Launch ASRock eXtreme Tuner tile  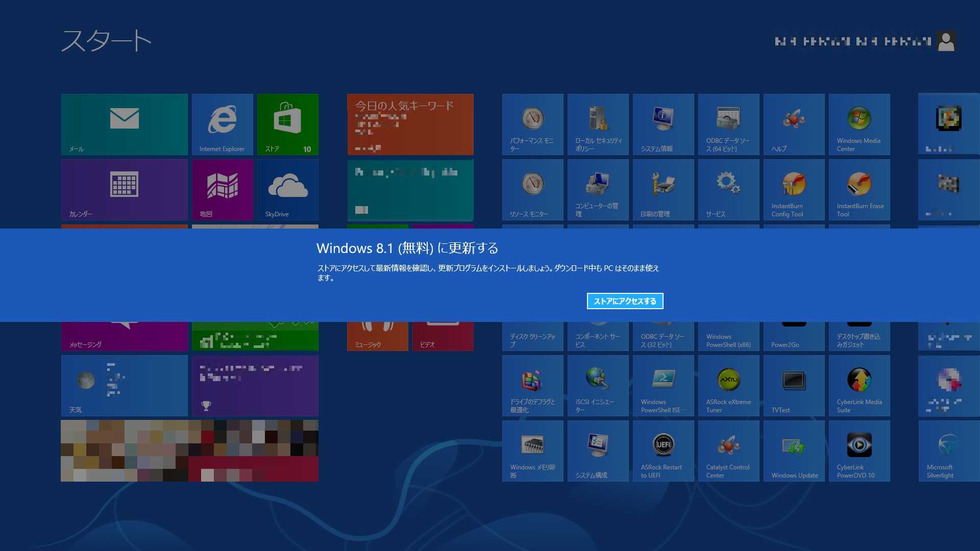click(x=729, y=386)
